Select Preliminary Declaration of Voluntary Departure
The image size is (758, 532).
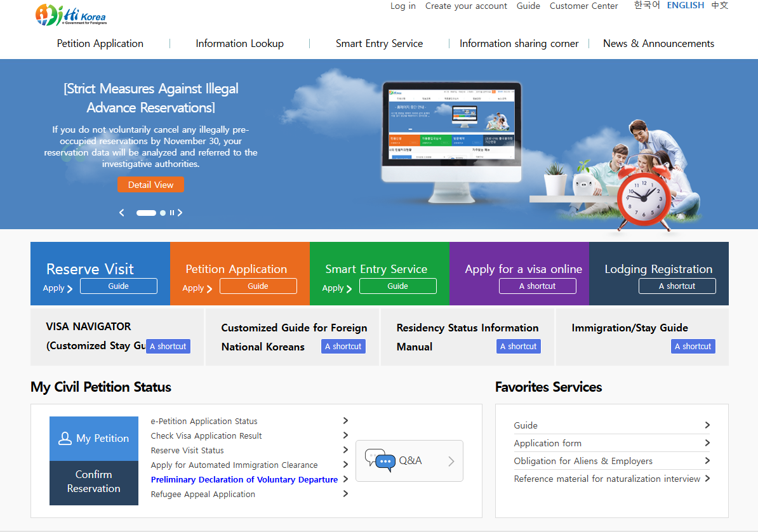pos(244,479)
